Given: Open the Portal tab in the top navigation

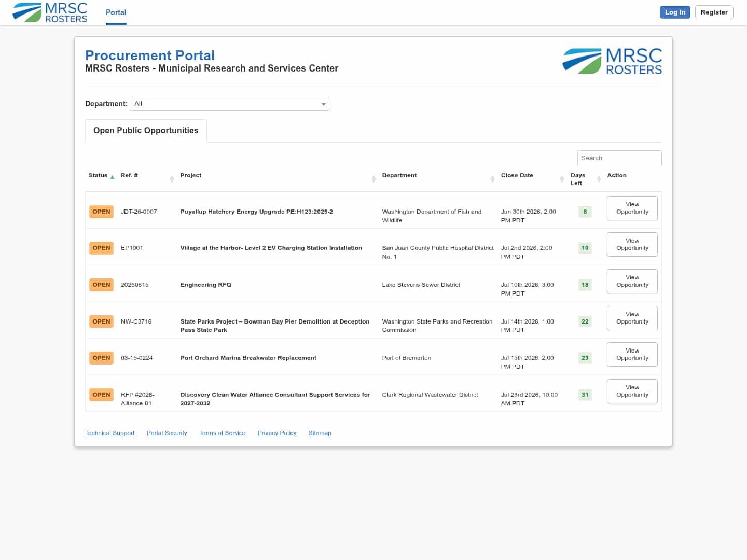Looking at the screenshot, I should (x=116, y=12).
